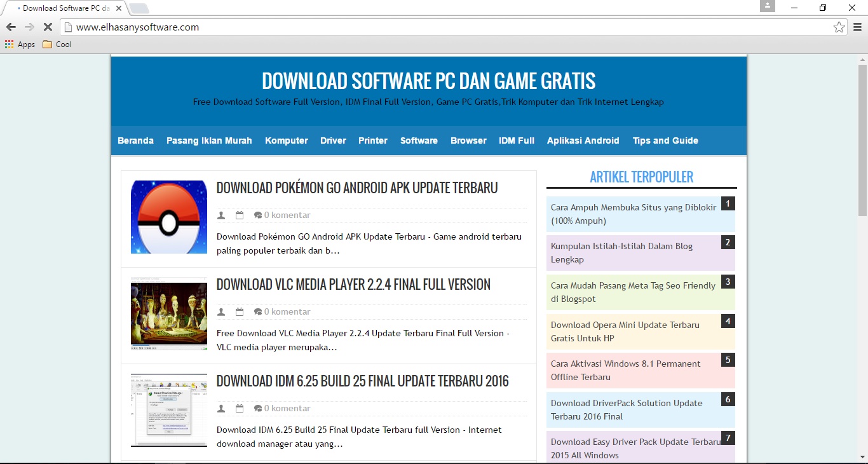
Task: Click the Pokéball thumbnail image
Action: point(169,217)
